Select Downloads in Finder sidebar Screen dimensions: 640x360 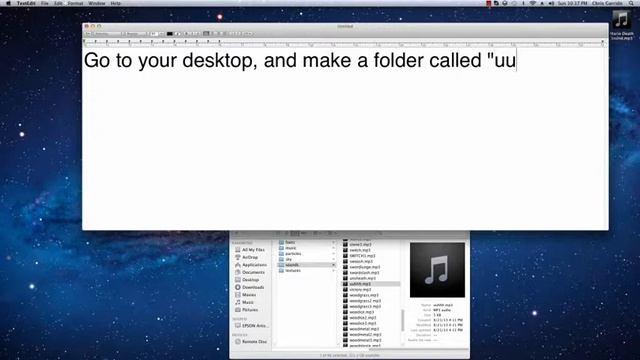point(249,287)
